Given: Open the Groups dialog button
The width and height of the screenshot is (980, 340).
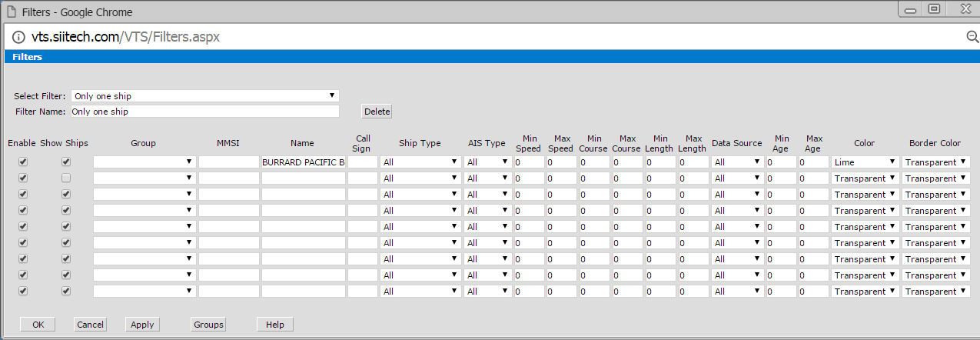Looking at the screenshot, I should (208, 325).
